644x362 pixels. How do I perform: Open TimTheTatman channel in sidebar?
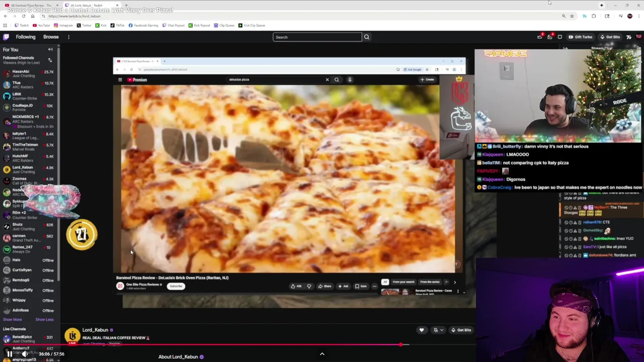pos(29,147)
